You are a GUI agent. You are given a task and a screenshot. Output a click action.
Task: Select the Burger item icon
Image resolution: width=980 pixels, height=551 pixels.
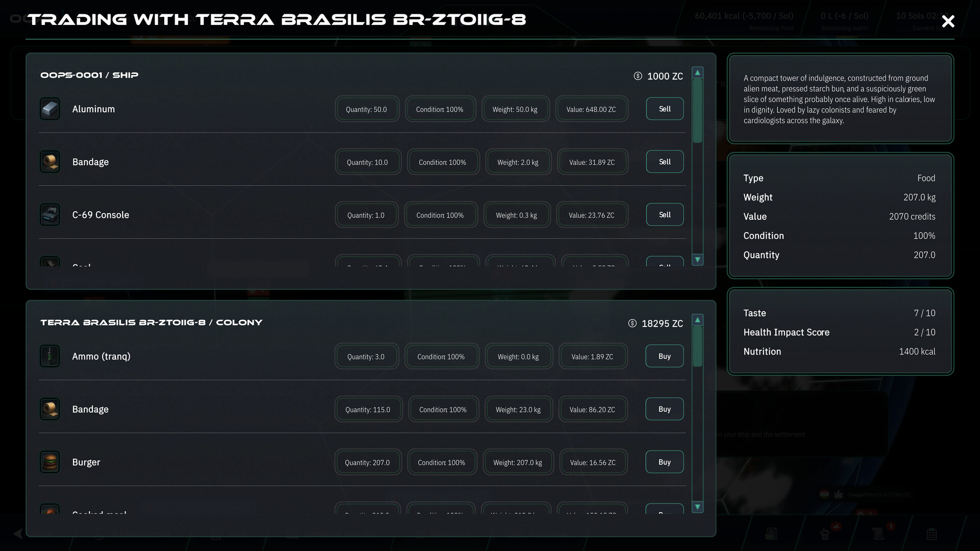coord(50,462)
